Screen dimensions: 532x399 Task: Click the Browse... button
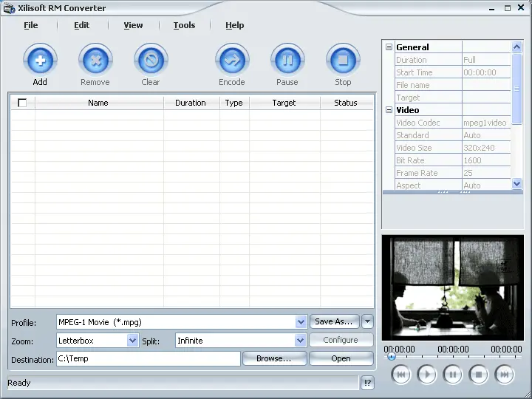click(273, 358)
